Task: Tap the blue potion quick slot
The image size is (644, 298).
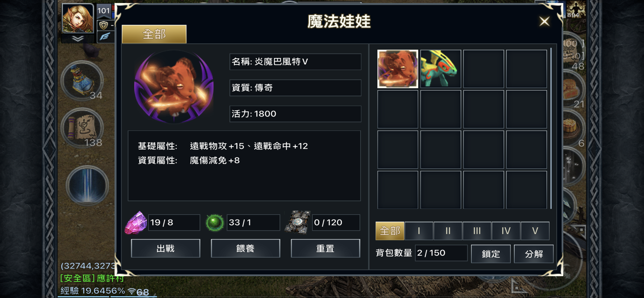Action: pyautogui.click(x=82, y=81)
